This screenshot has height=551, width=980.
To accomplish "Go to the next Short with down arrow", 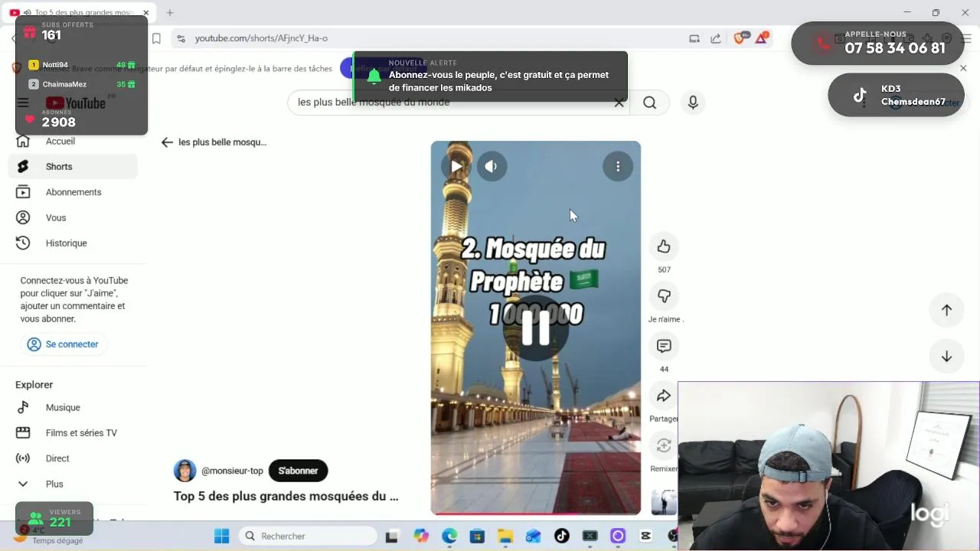I will [946, 357].
